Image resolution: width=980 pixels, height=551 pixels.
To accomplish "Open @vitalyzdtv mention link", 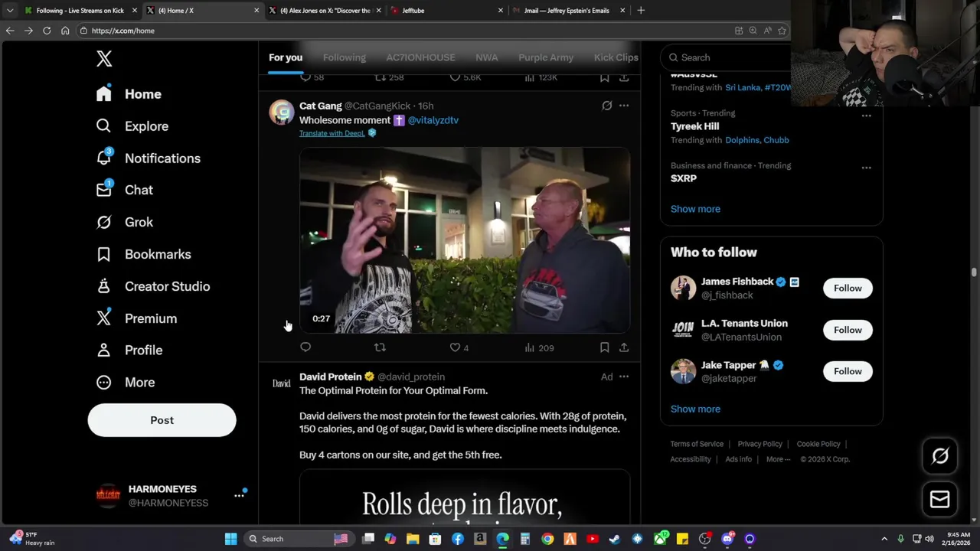I will click(x=433, y=120).
